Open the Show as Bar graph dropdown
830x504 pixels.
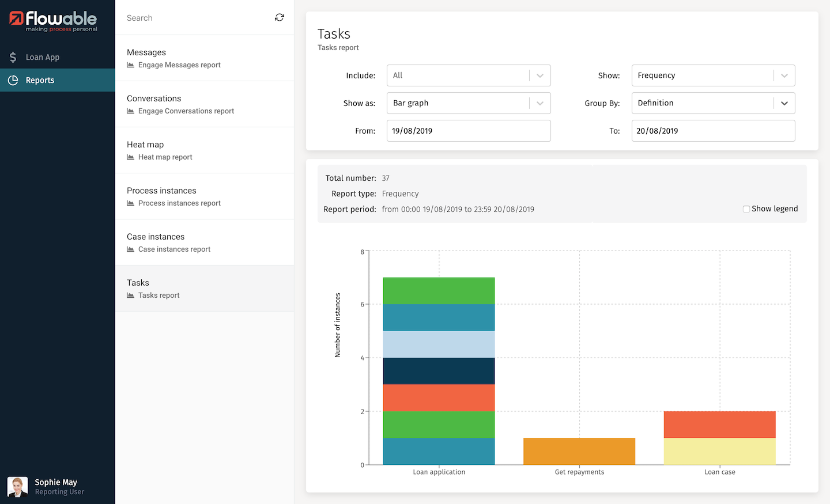468,103
